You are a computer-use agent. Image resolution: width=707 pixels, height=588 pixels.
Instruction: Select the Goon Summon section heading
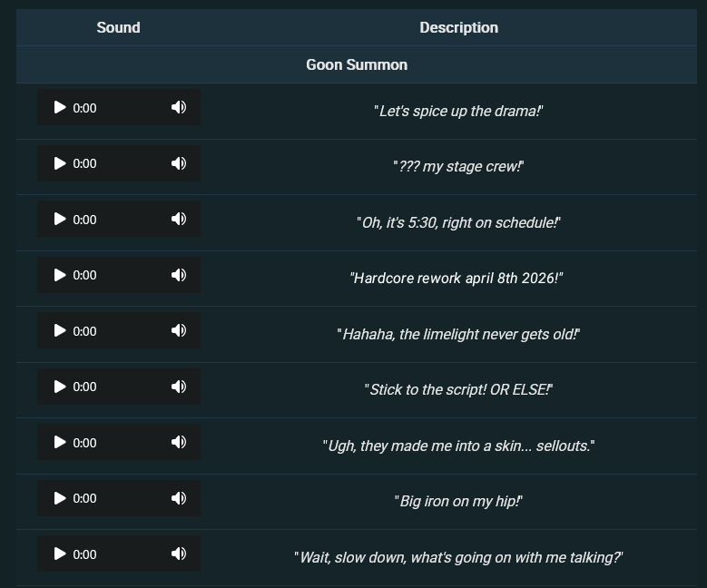[357, 65]
